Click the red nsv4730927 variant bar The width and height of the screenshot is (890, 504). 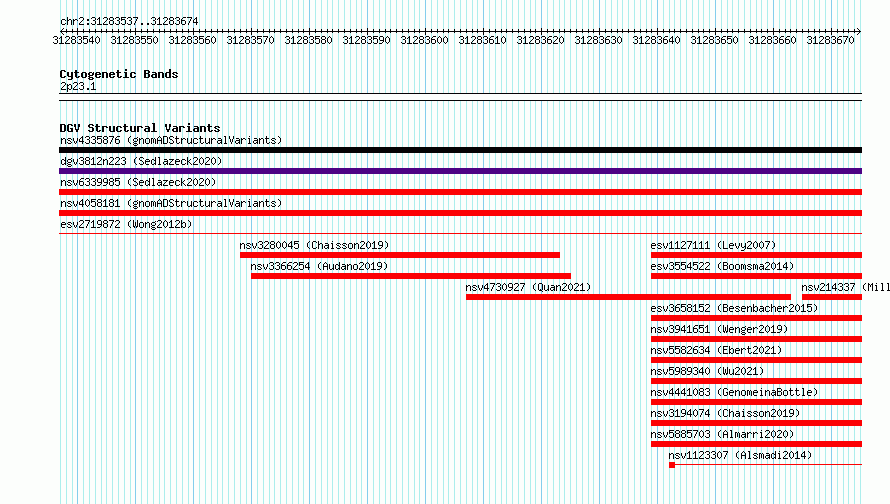(x=628, y=297)
